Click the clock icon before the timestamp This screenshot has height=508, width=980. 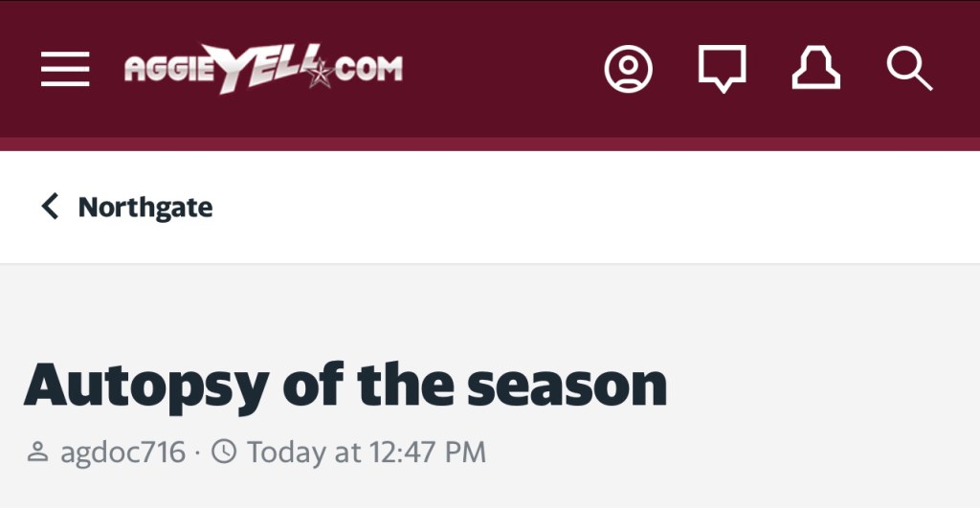point(224,452)
